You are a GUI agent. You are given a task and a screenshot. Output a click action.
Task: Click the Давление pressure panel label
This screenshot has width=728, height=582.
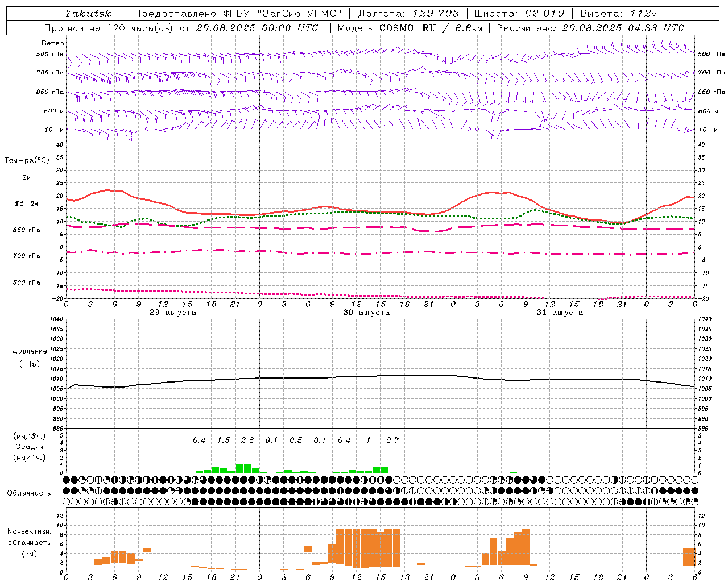point(30,351)
